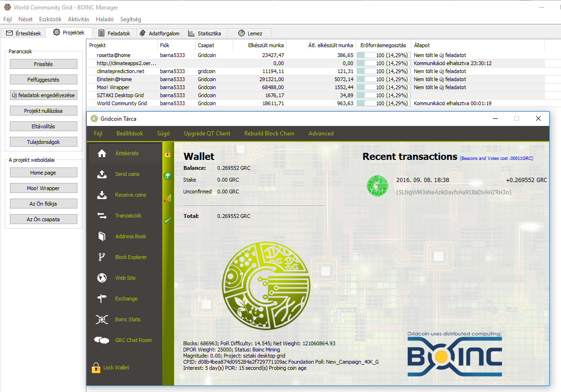Open the Feladatok tab
561x392 pixels.
[x=114, y=33]
